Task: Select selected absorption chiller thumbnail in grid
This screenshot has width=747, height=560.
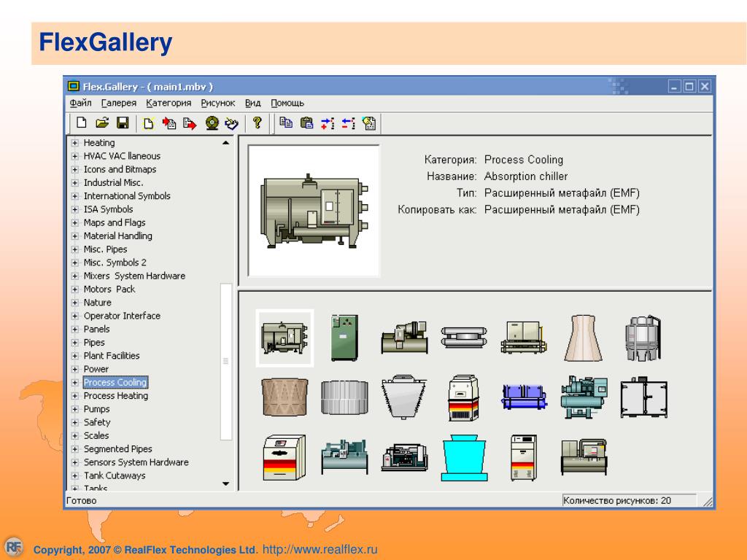Action: (285, 338)
